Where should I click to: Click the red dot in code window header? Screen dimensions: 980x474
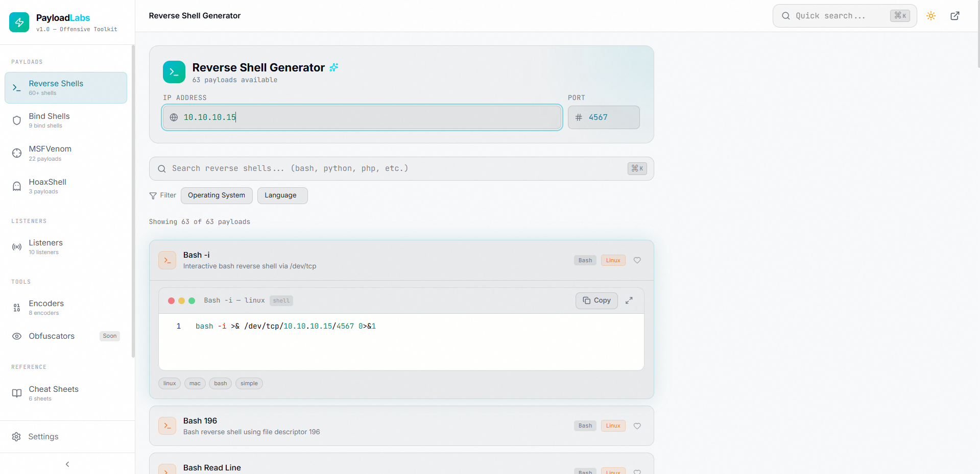tap(172, 301)
